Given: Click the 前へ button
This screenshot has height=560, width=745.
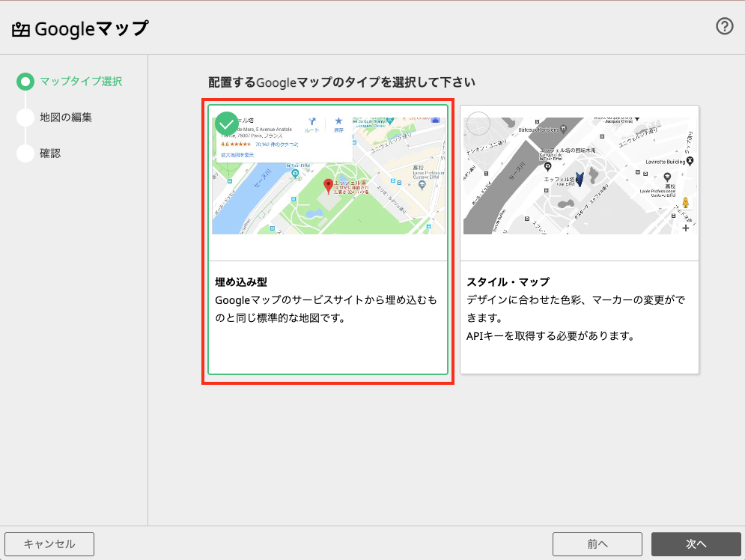Looking at the screenshot, I should click(x=597, y=544).
